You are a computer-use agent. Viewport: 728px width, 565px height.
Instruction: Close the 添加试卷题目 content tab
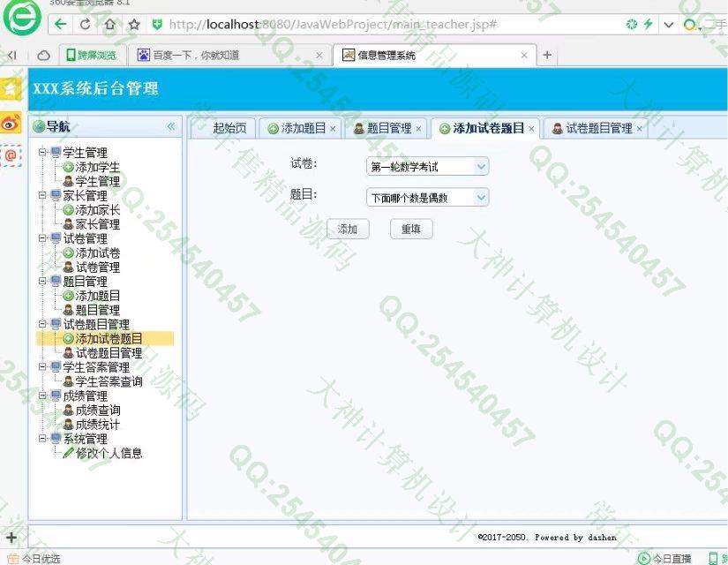[x=531, y=129]
